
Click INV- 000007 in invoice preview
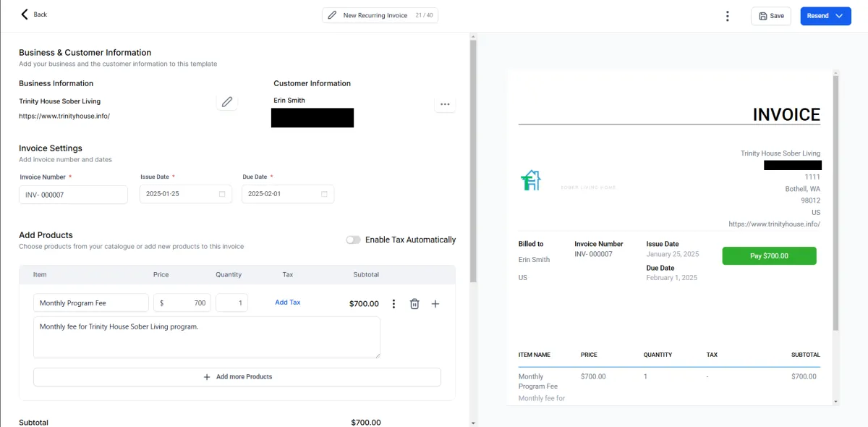click(594, 254)
